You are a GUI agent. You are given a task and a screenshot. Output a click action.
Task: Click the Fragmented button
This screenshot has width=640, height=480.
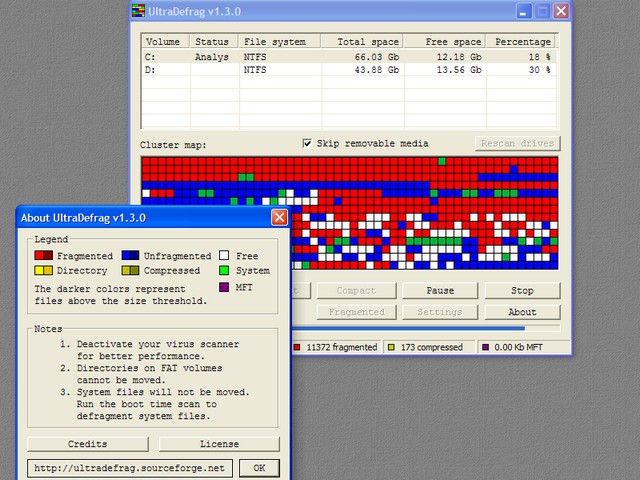(x=356, y=312)
